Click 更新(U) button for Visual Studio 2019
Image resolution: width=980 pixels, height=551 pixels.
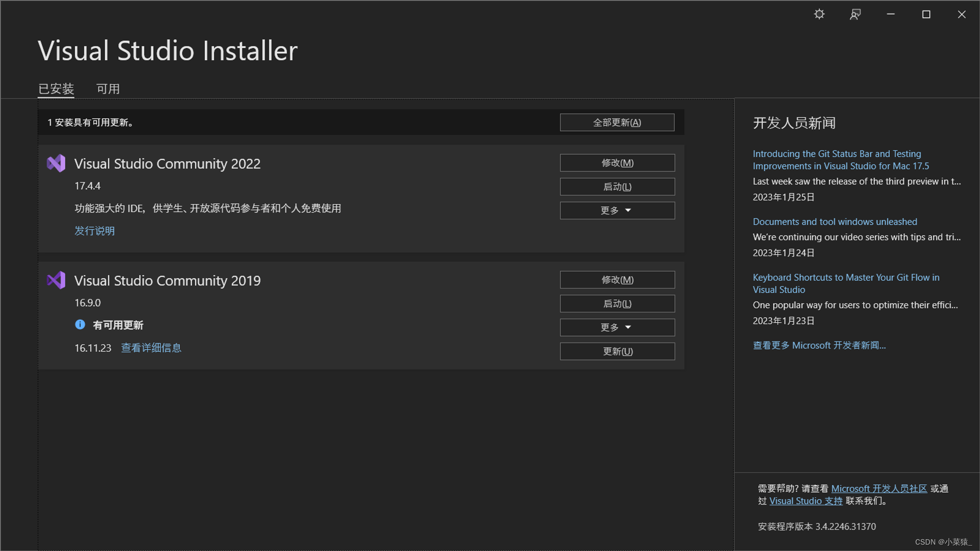617,352
